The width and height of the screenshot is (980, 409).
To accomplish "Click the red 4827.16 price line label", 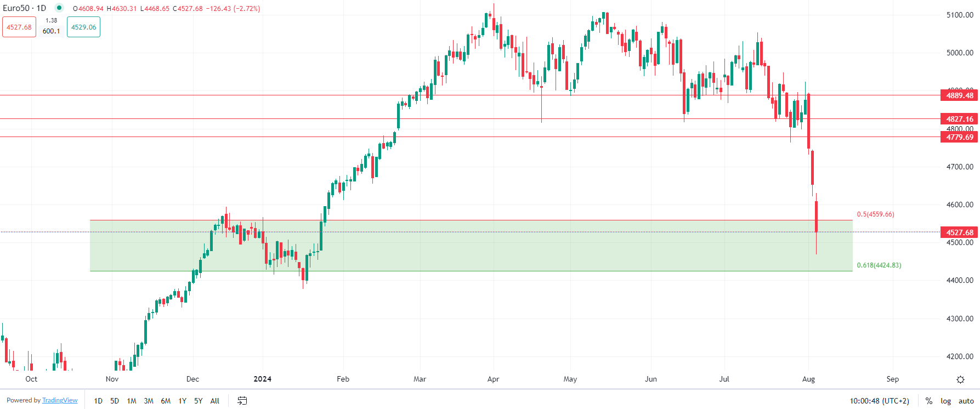I will [959, 119].
